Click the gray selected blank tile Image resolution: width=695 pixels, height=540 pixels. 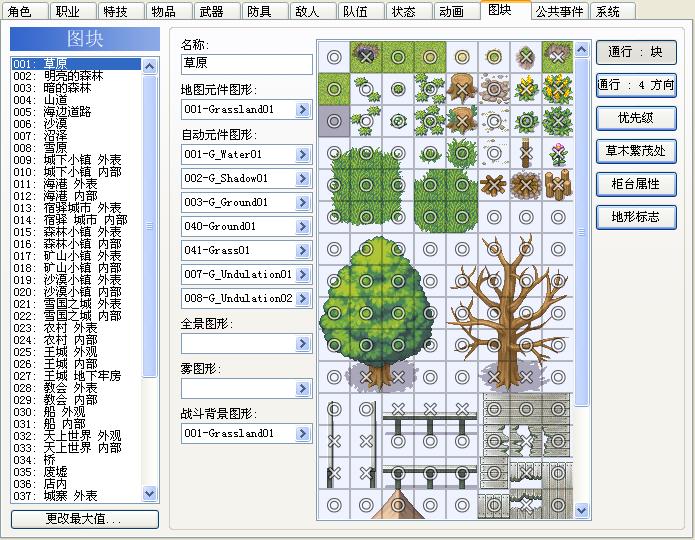coord(334,121)
